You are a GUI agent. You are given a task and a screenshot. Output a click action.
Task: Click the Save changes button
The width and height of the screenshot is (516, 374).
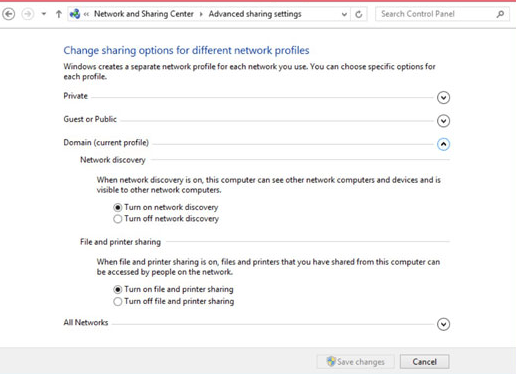pos(356,362)
